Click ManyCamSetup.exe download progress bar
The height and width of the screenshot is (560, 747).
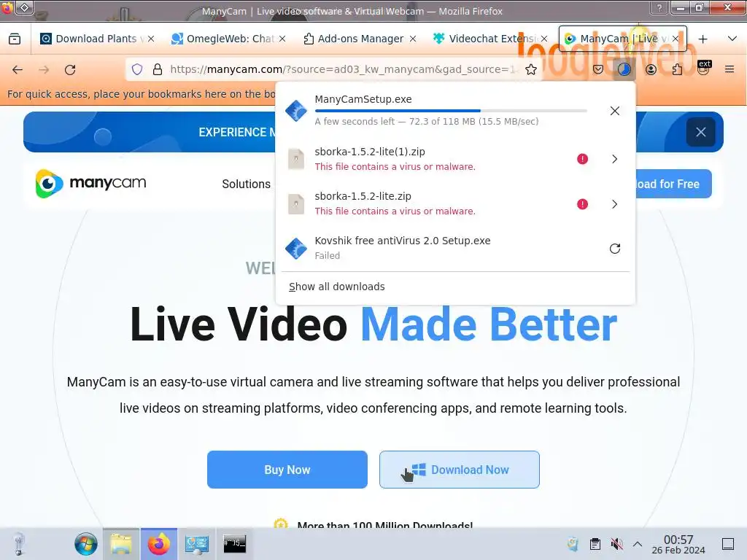click(x=451, y=111)
